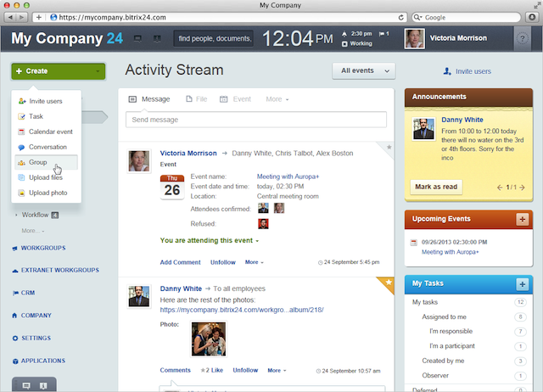The image size is (543, 392).
Task: Add a new task with plus icon
Action: 523,284
